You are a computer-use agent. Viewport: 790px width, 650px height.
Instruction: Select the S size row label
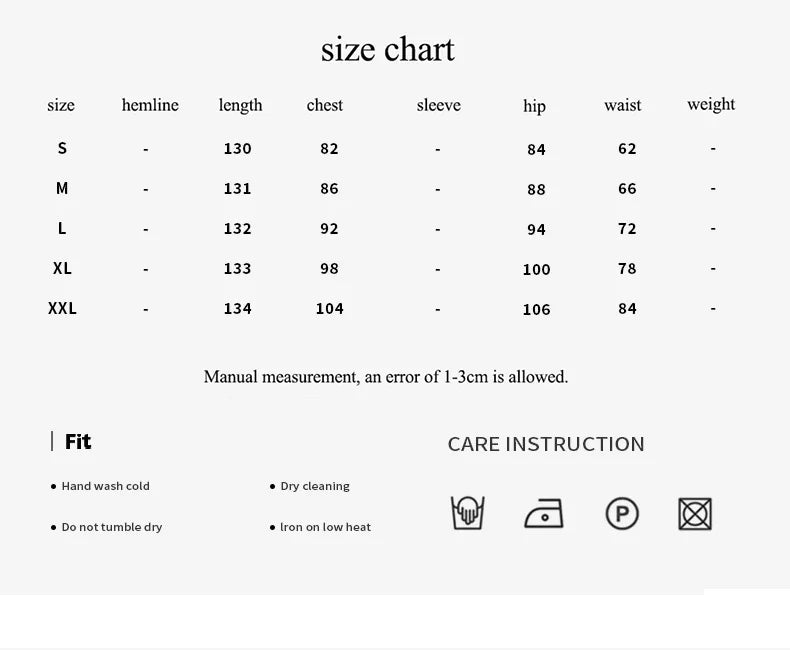[62, 148]
